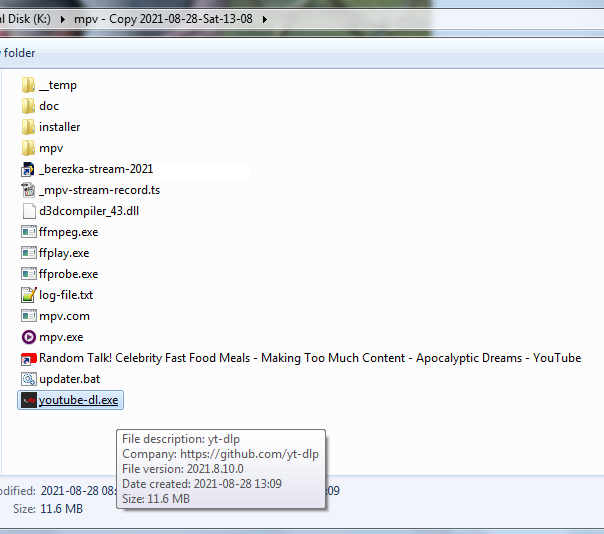
Task: Click the mpv folder icon
Action: (x=28, y=148)
